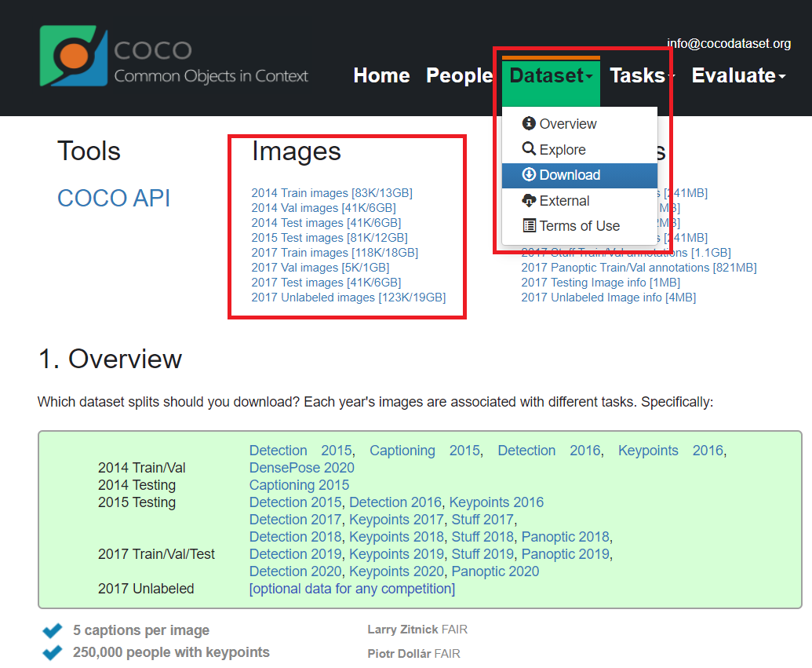
Task: Open Stuff 2017 task link
Action: pyautogui.click(x=482, y=520)
